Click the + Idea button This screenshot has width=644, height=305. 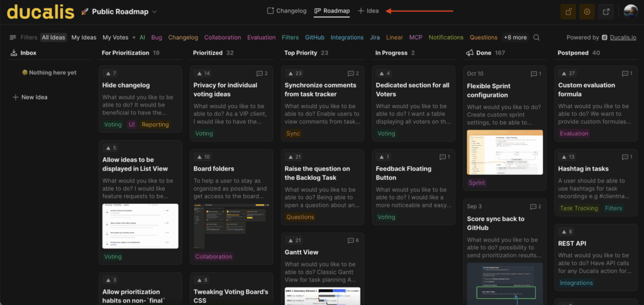369,11
